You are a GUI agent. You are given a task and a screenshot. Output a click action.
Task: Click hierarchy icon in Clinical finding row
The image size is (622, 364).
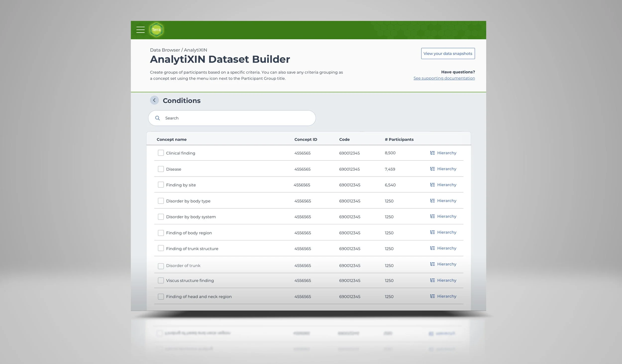(432, 153)
